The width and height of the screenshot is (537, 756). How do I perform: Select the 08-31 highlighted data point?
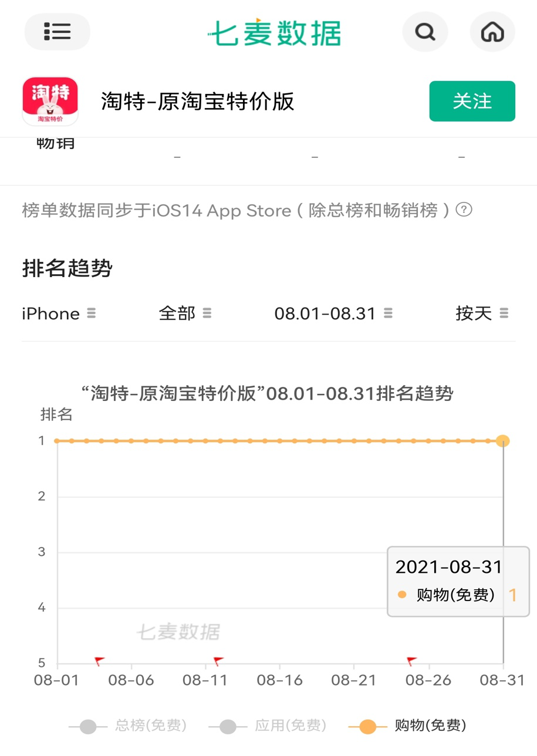pos(502,441)
